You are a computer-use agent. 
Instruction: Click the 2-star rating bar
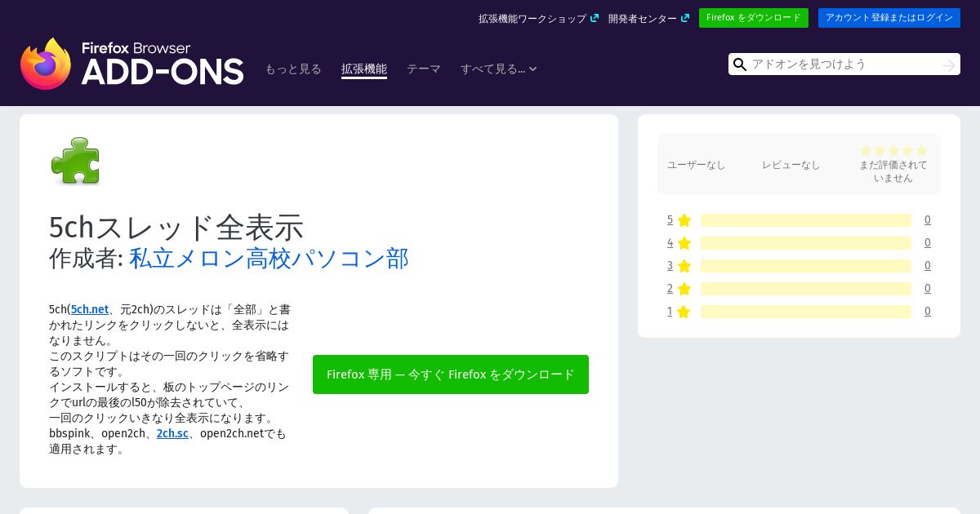pyautogui.click(x=806, y=289)
